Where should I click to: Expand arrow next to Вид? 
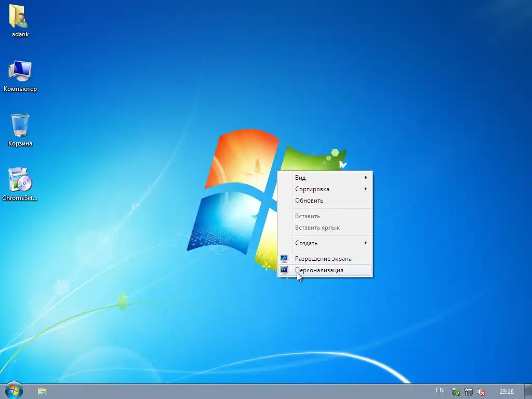point(365,178)
